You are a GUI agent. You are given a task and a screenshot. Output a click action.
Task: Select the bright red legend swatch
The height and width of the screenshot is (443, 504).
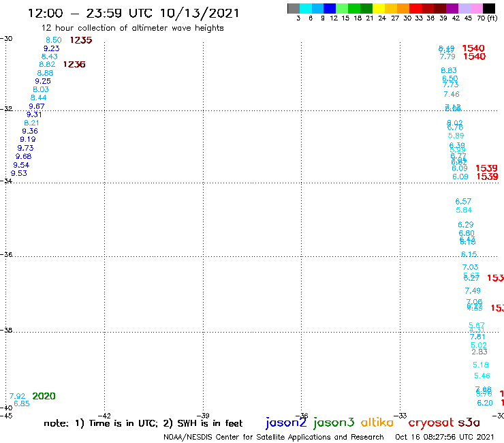click(x=415, y=8)
